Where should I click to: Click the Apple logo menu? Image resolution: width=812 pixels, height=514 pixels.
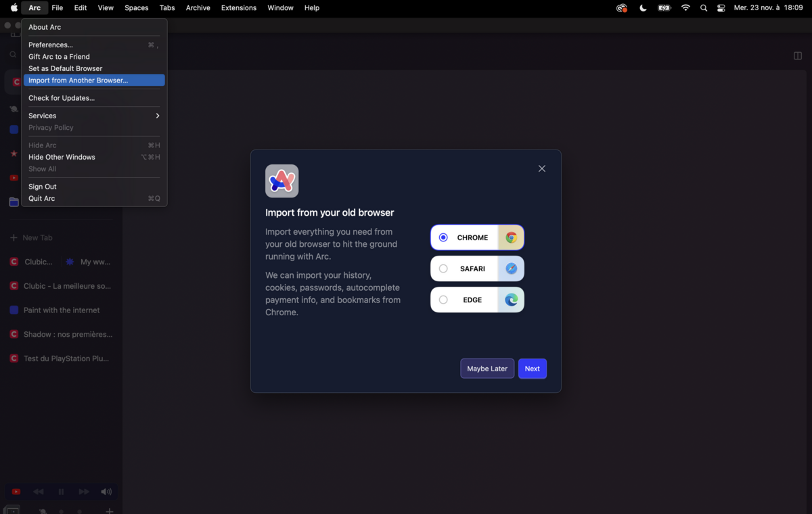pyautogui.click(x=14, y=8)
